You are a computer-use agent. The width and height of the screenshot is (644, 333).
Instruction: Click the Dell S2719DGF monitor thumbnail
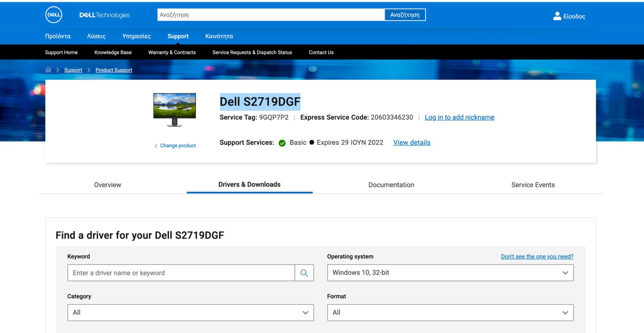point(175,110)
